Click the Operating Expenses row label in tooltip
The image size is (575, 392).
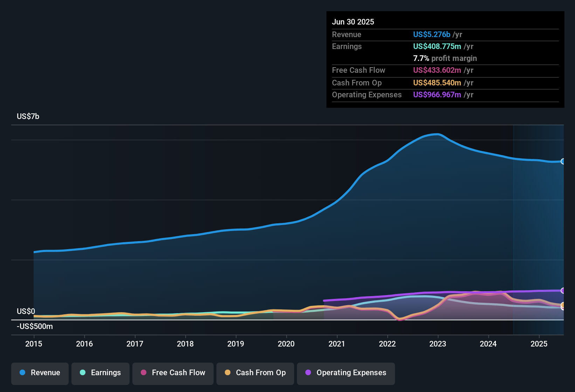[367, 95]
